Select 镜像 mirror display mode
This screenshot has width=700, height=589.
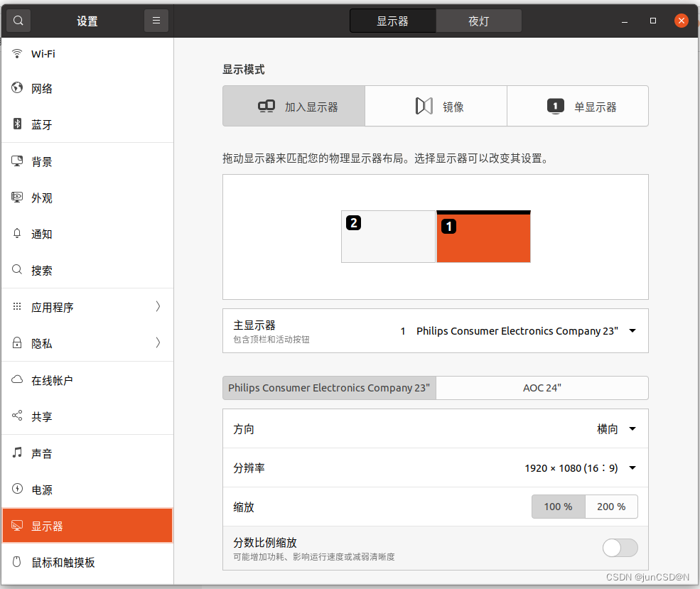436,106
